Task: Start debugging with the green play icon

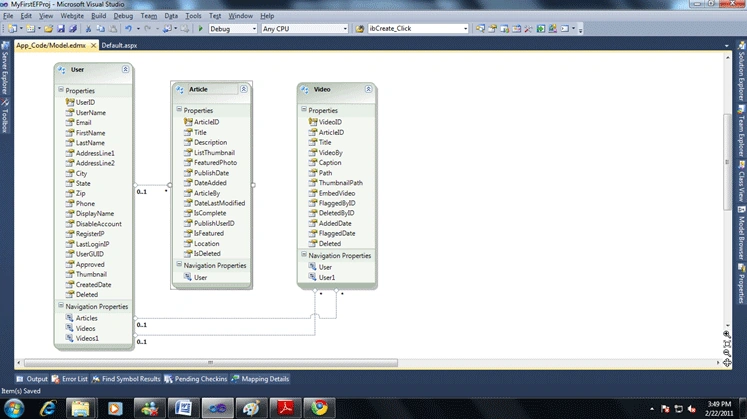Action: (x=201, y=29)
